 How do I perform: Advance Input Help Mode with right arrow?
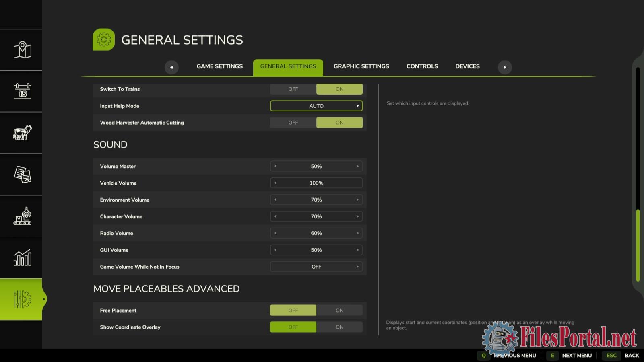coord(357,106)
